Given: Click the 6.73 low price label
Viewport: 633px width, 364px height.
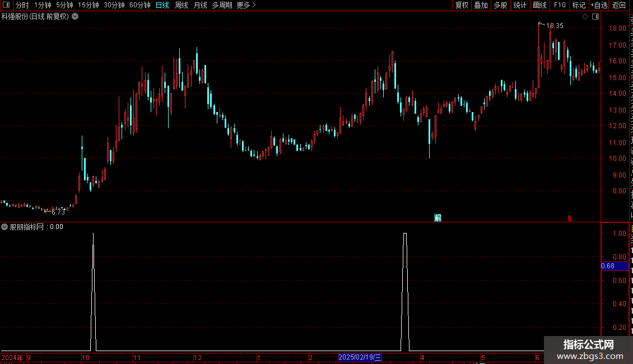Looking at the screenshot, I should 58,212.
